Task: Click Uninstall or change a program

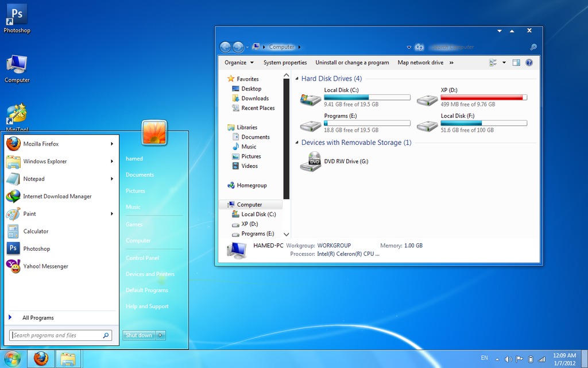Action: point(352,63)
